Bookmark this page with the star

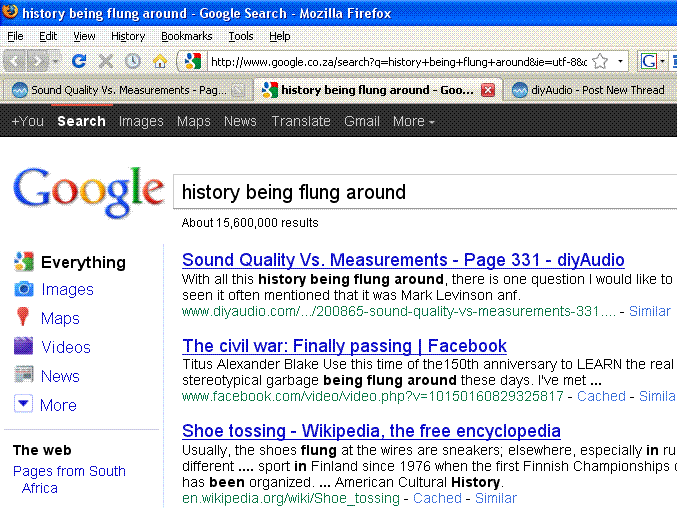pos(600,61)
